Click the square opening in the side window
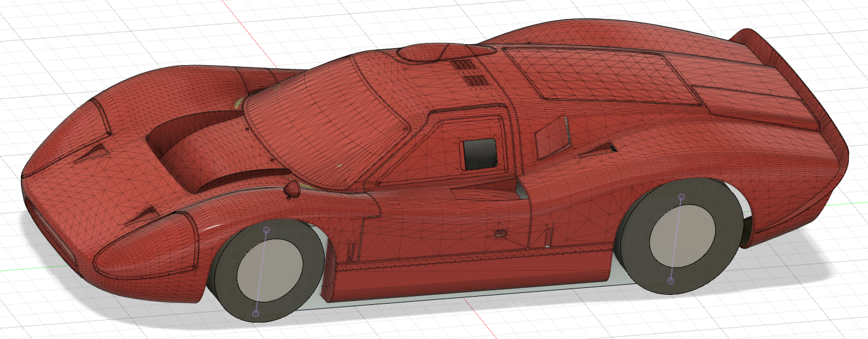 pyautogui.click(x=480, y=155)
